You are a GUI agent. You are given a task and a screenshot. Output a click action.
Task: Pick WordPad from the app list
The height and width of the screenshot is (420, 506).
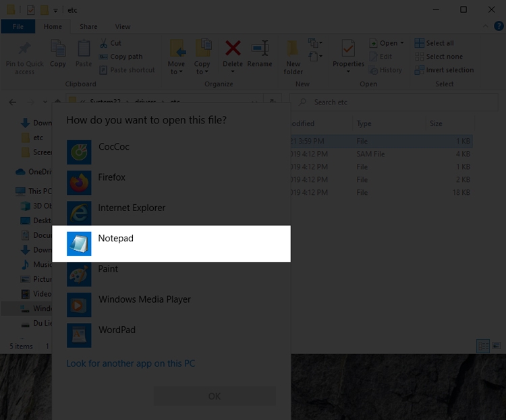point(171,335)
